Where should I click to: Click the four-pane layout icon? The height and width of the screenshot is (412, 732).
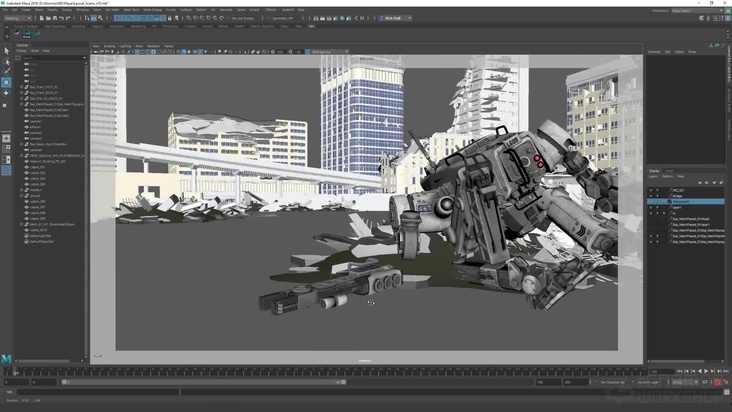[6, 149]
